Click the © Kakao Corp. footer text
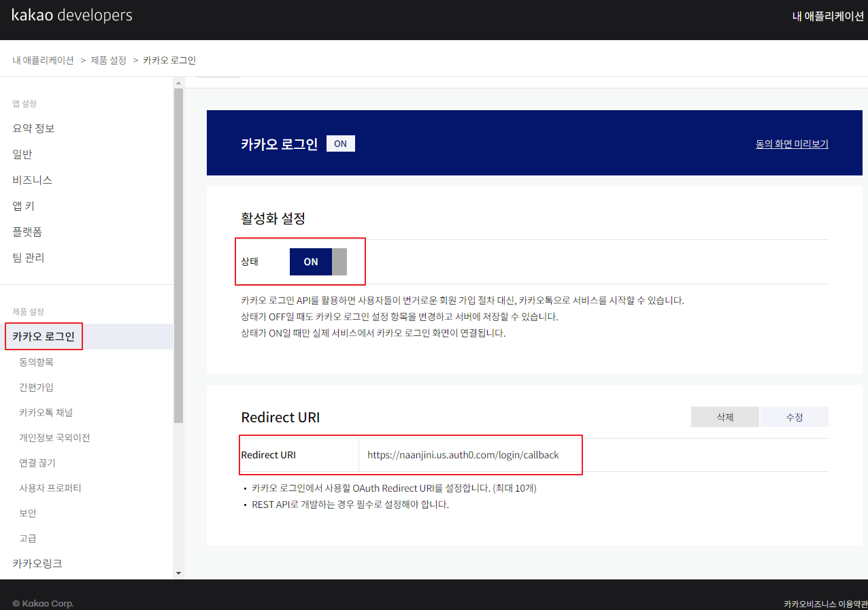This screenshot has height=610, width=868. click(43, 604)
